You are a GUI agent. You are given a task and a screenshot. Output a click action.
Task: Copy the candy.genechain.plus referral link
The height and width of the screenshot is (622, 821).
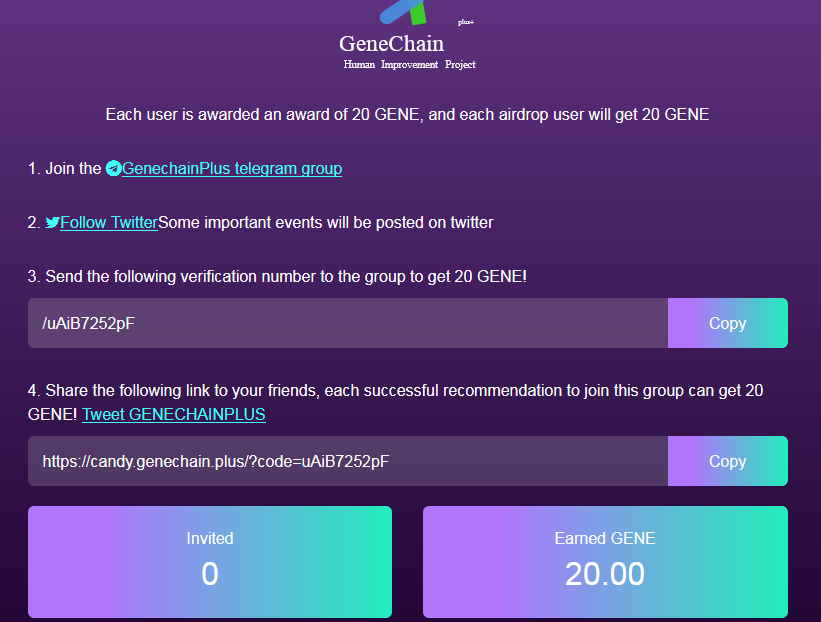pyautogui.click(x=727, y=461)
